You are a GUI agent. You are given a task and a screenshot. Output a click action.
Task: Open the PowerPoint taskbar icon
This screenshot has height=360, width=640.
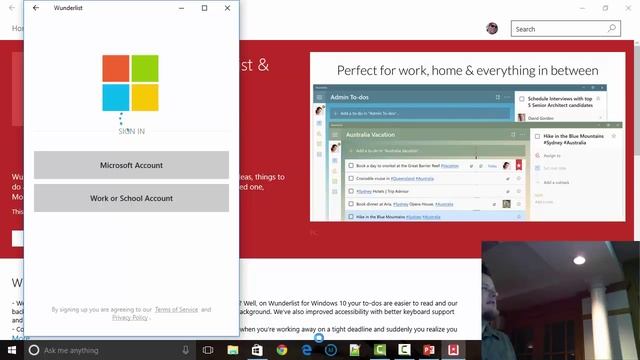click(x=429, y=350)
